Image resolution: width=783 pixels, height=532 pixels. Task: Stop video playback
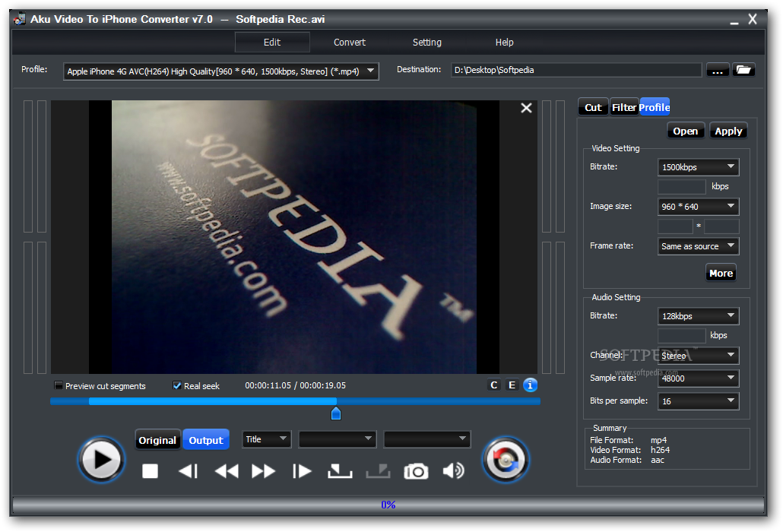[150, 471]
